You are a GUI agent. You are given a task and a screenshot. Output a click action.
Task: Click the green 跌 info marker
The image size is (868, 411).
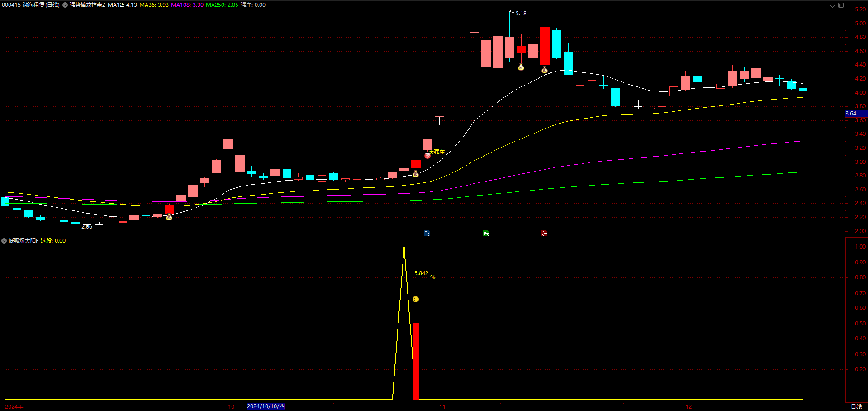pos(485,234)
